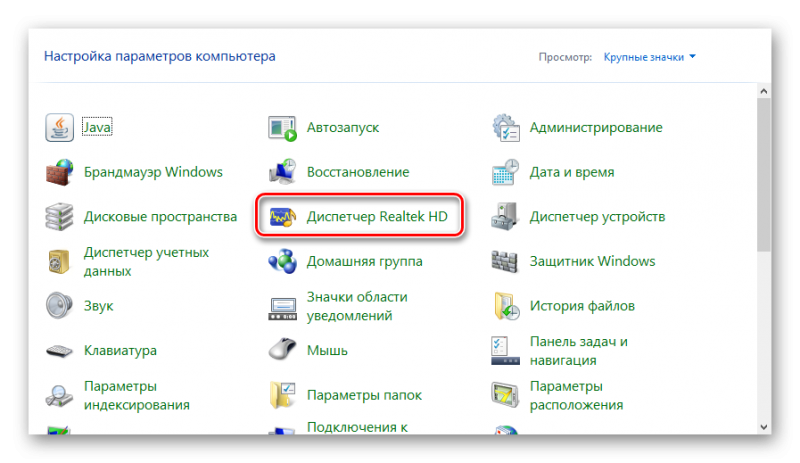The width and height of the screenshot is (800, 463).
Task: Open the Диспетчер устройств device icon
Action: click(x=505, y=216)
